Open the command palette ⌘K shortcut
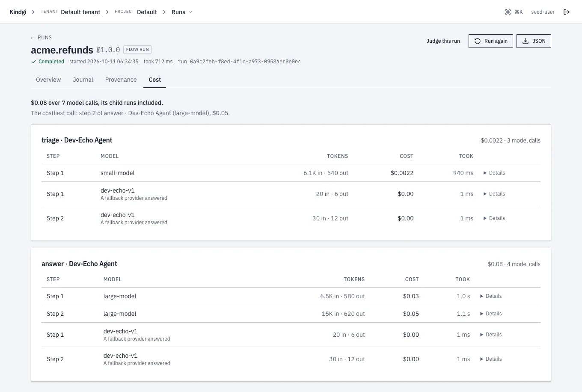This screenshot has width=582, height=392. coord(514,12)
